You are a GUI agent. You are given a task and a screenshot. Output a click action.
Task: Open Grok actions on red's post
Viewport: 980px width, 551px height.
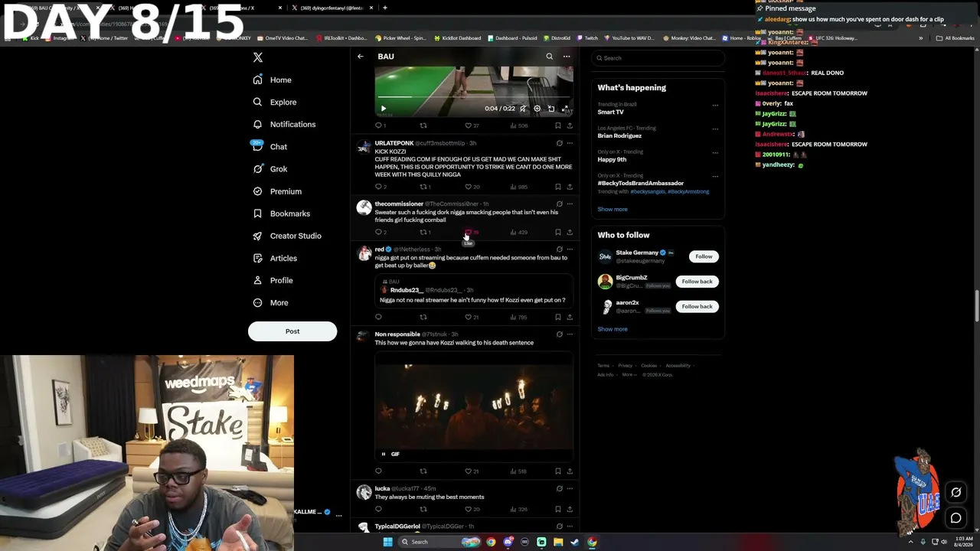pyautogui.click(x=559, y=249)
